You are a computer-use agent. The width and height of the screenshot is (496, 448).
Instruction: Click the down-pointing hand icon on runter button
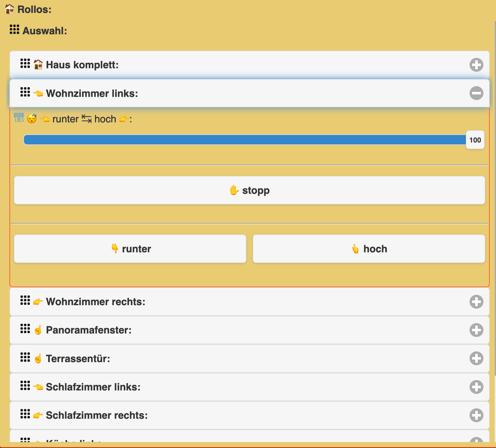115,249
